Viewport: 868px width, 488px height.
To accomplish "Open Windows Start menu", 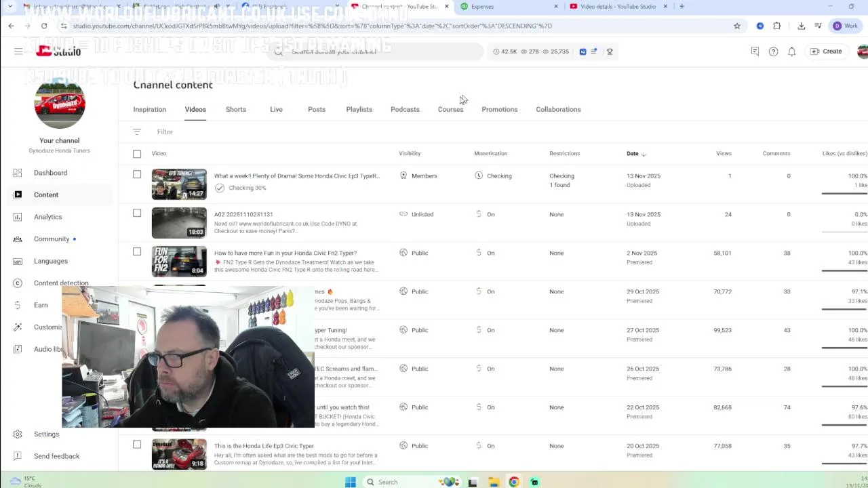I will click(350, 482).
